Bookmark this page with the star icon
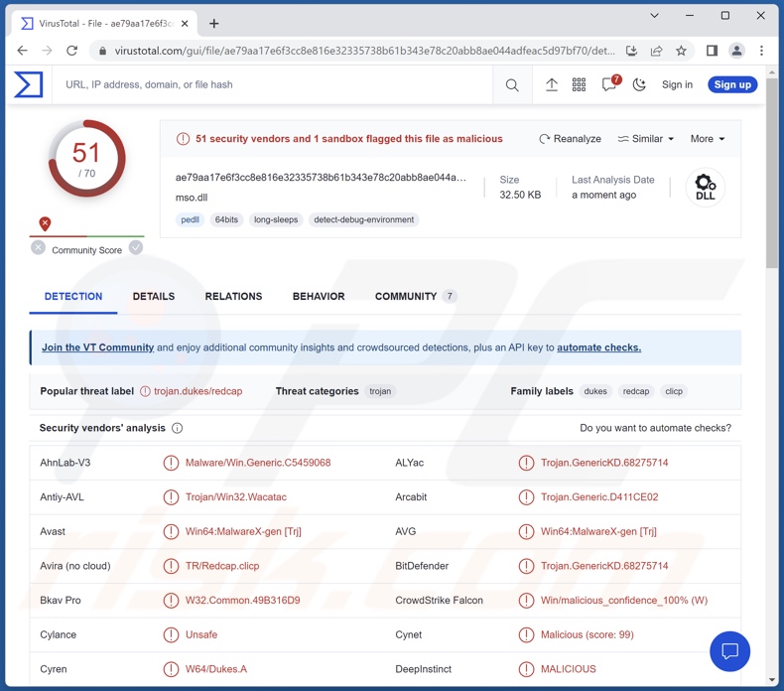Screen dimensions: 784x691 681,51
